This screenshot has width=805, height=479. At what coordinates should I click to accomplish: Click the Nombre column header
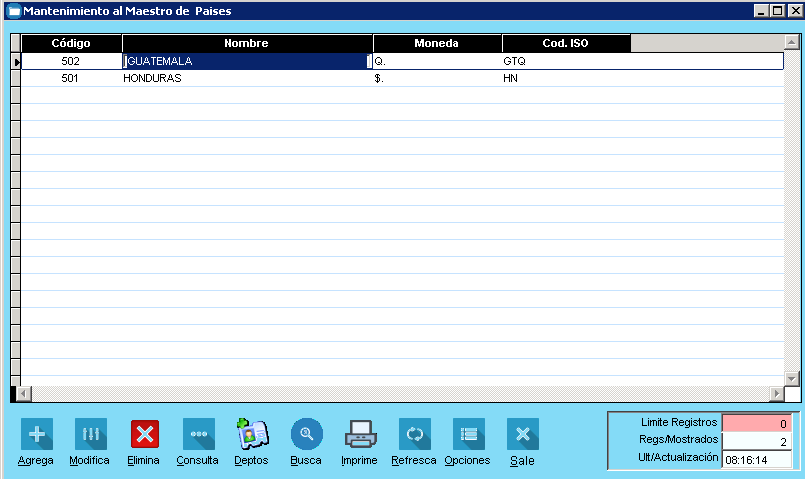tap(247, 44)
